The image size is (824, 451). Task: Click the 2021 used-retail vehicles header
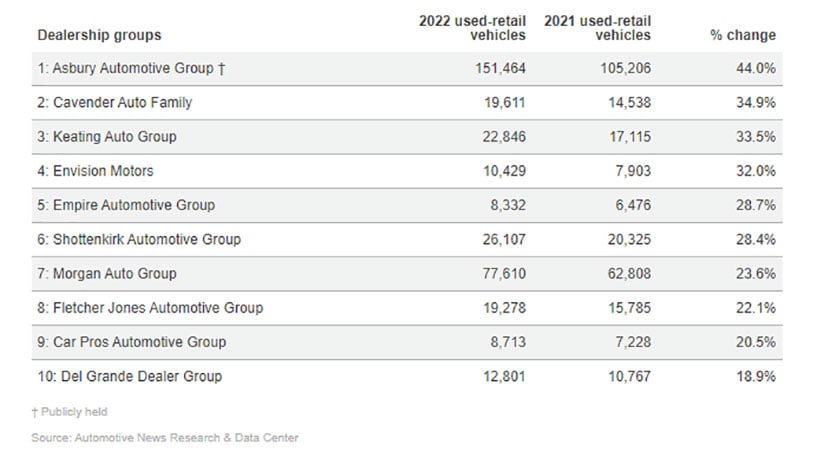coord(597,27)
